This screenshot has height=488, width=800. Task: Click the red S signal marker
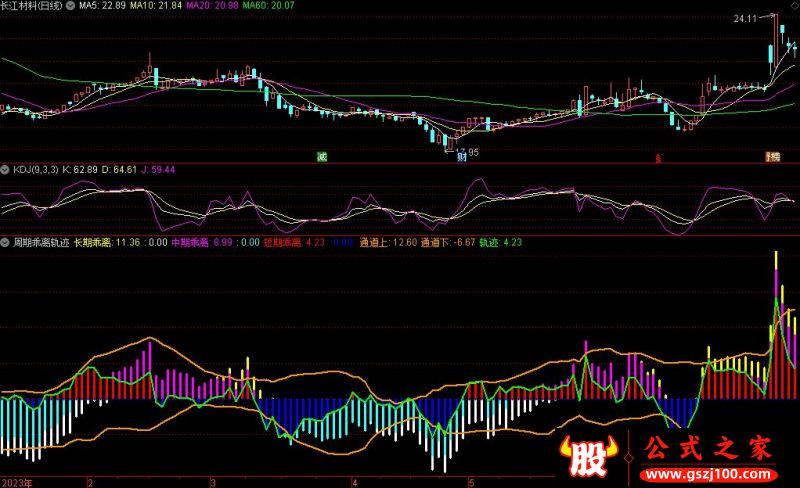click(657, 157)
